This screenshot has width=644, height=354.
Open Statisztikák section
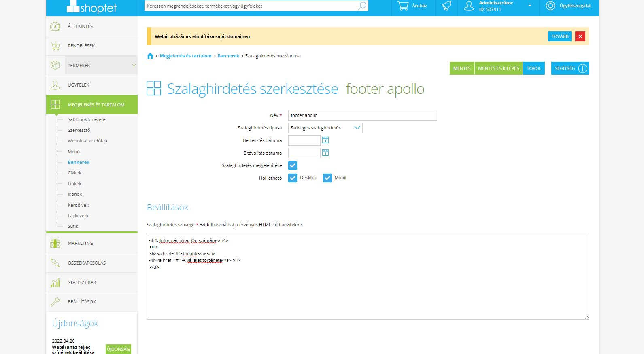(x=92, y=282)
